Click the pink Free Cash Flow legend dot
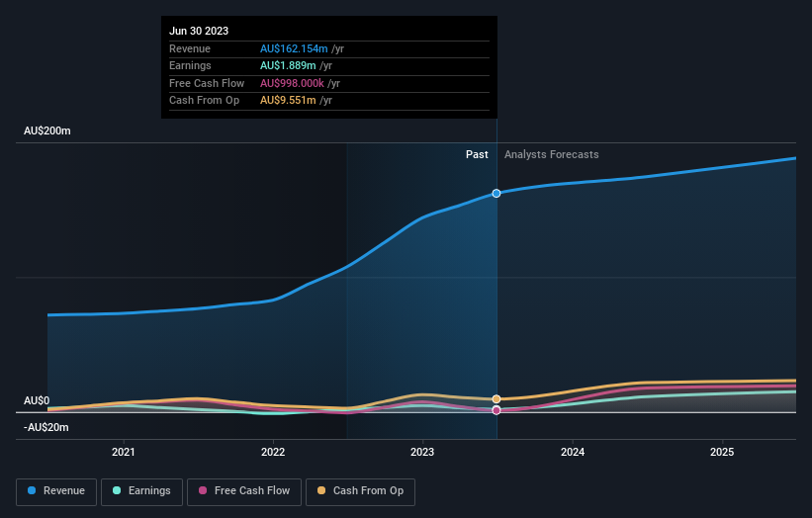 coord(203,490)
